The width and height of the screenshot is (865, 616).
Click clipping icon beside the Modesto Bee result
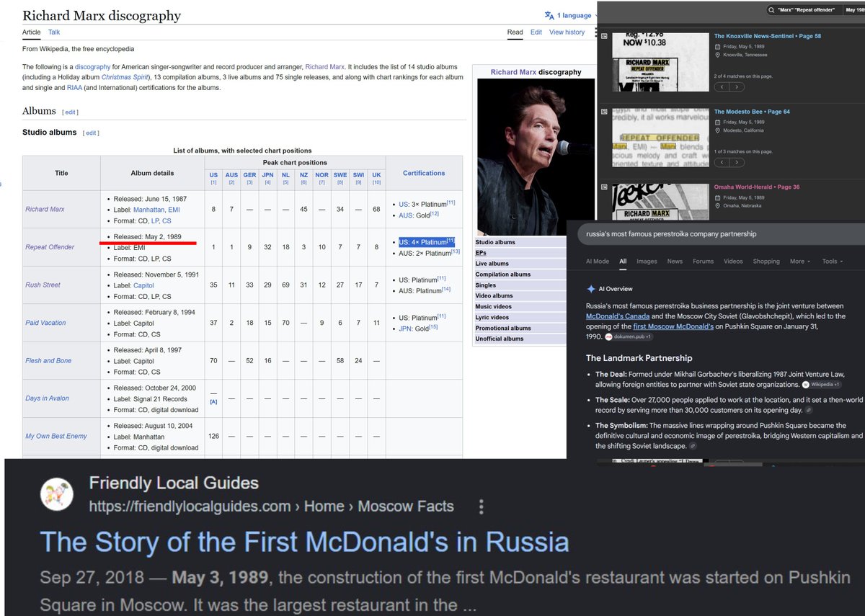(x=604, y=112)
